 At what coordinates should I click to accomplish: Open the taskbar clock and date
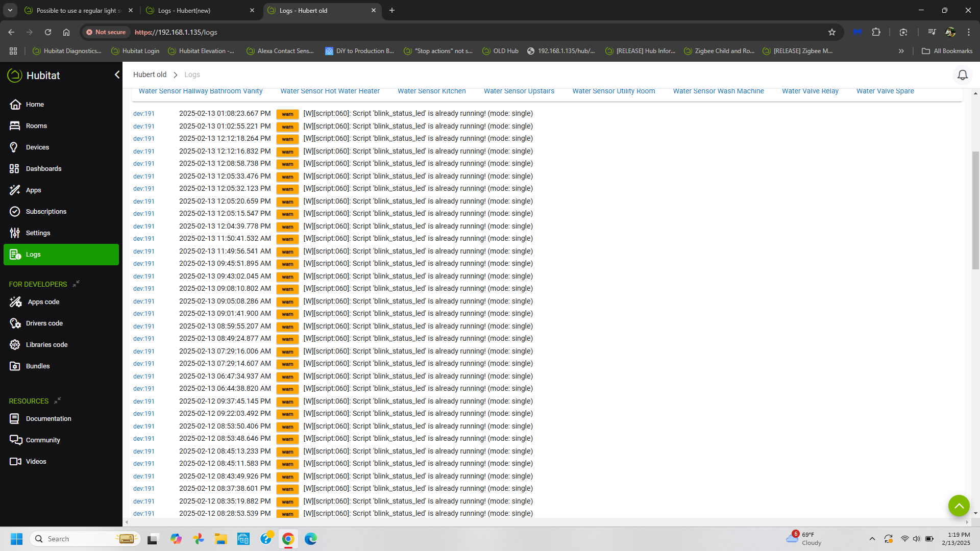955,539
